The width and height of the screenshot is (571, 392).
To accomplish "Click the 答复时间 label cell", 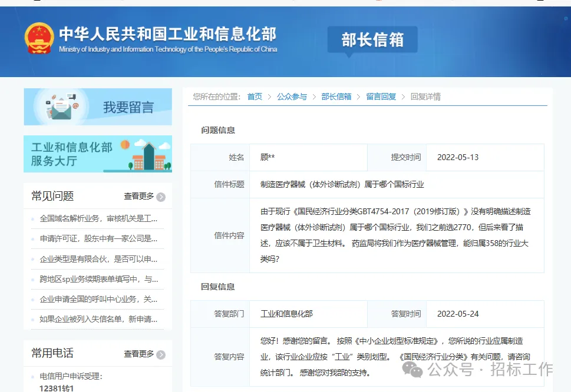I will point(397,314).
